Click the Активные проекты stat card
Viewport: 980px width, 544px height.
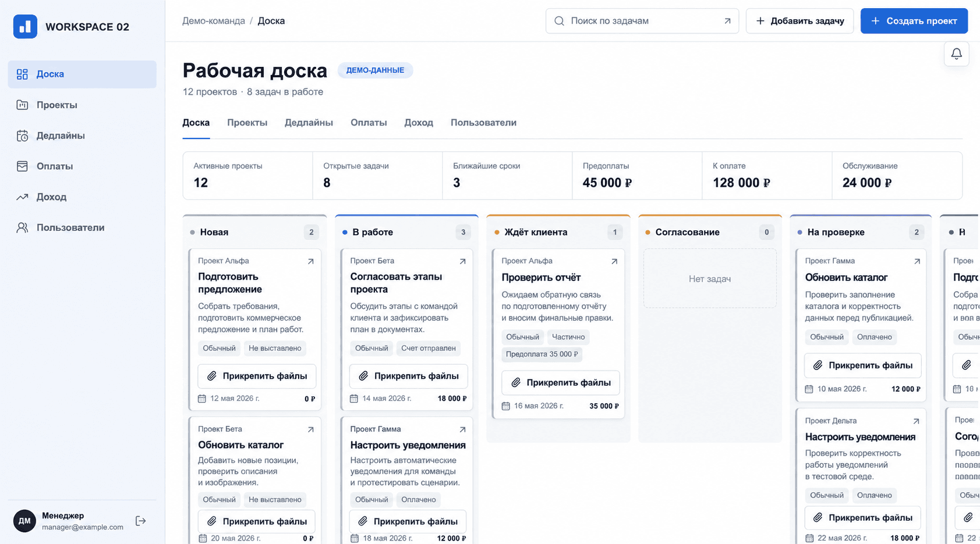coord(247,176)
